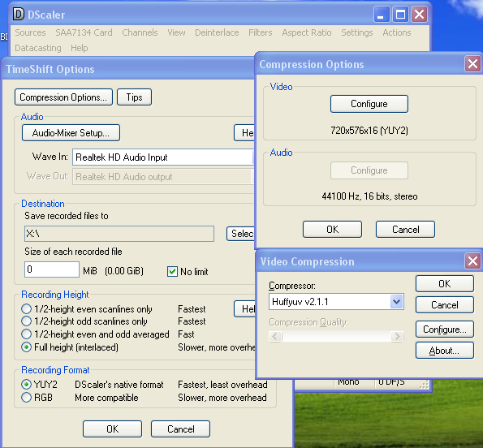The image size is (483, 448).
Task: Close the DScaler main window
Action: point(419,14)
